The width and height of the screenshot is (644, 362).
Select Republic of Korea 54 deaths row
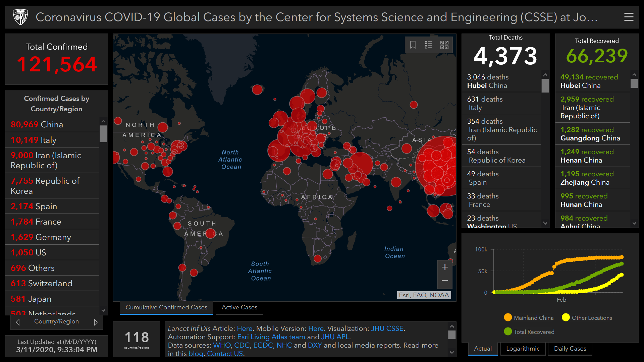(x=501, y=156)
